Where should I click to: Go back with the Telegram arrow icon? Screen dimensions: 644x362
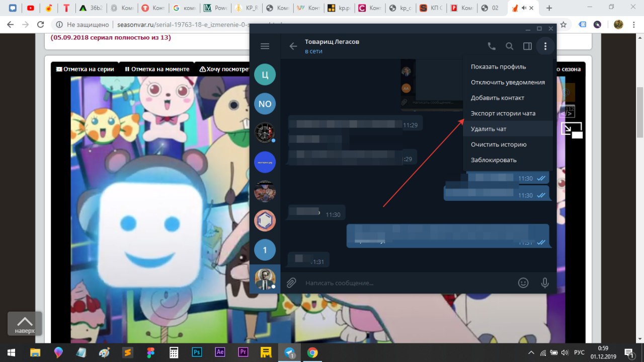pos(293,46)
